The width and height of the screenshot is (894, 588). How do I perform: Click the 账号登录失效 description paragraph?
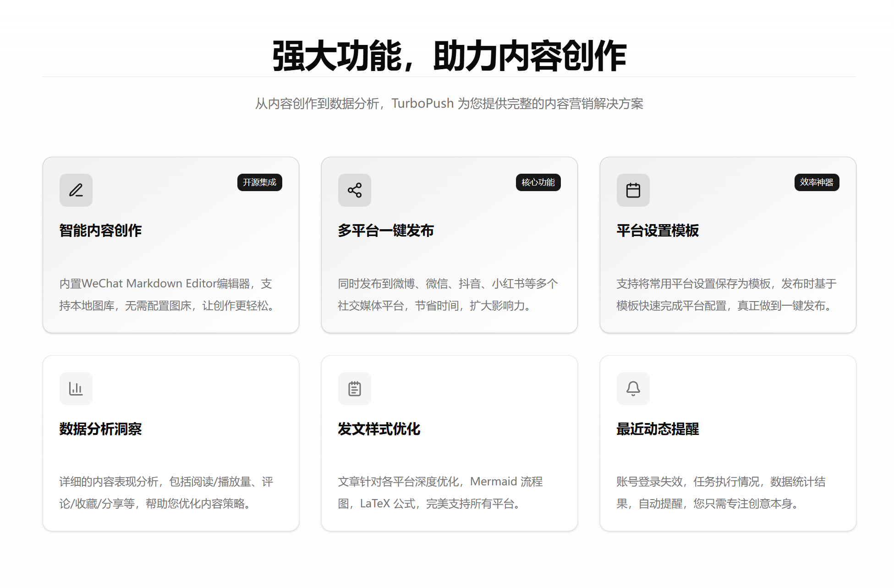720,493
